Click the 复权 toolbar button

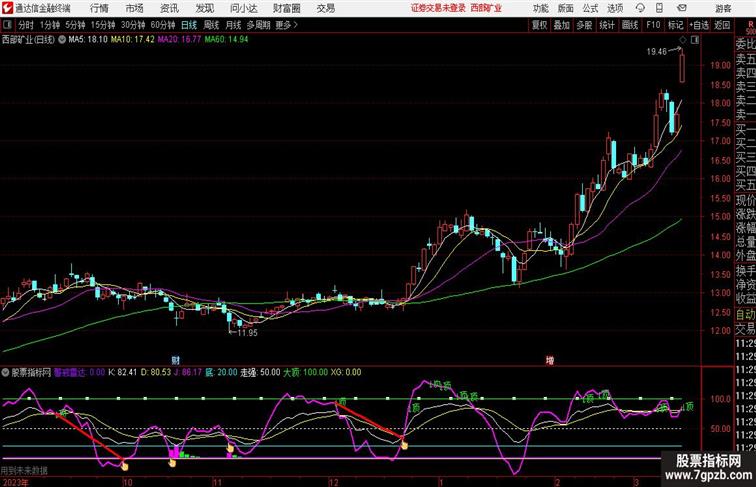click(x=540, y=25)
